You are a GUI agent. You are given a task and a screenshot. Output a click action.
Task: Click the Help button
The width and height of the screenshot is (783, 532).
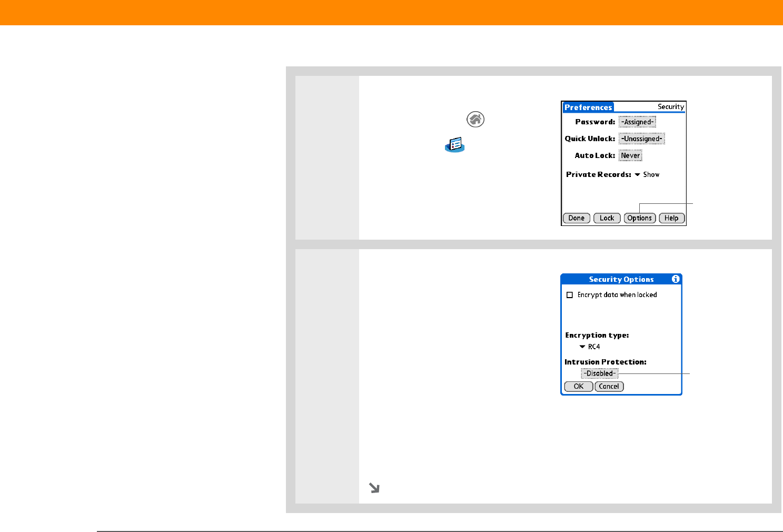pos(672,218)
